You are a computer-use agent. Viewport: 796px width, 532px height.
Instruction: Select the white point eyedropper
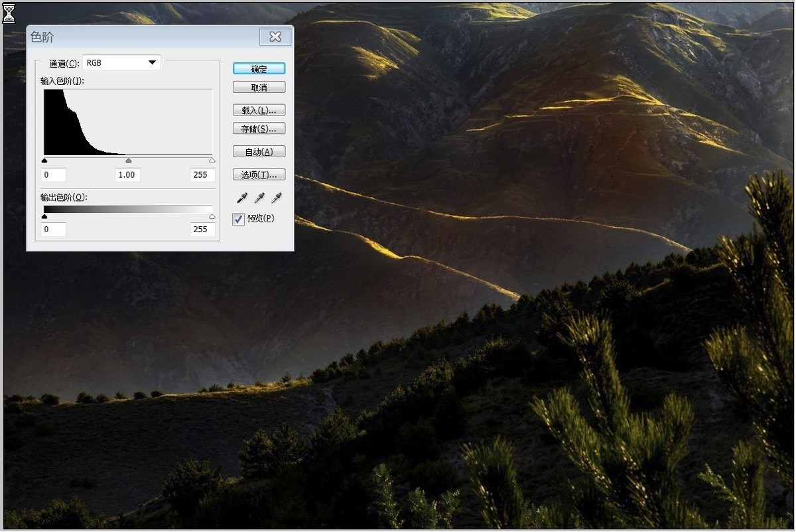[277, 198]
